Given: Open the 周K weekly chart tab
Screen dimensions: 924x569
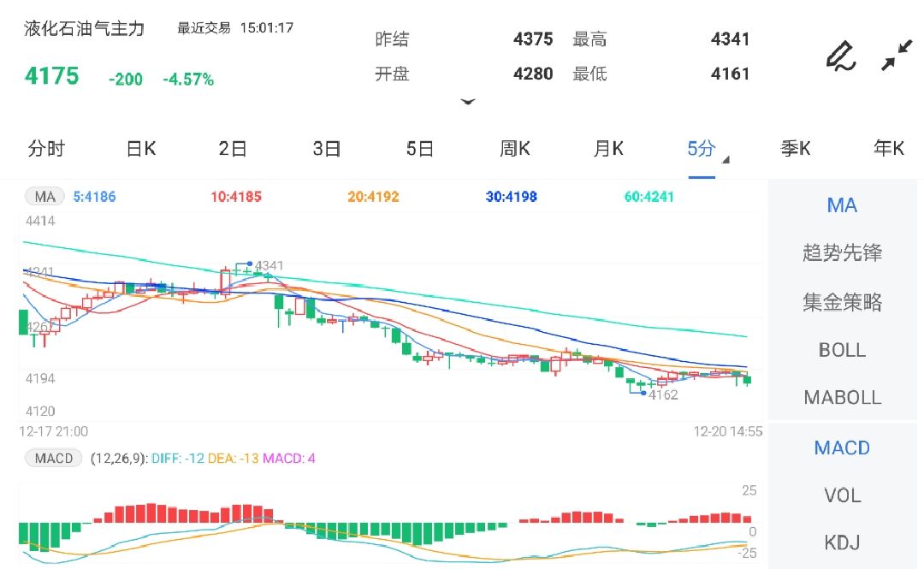Looking at the screenshot, I should tap(514, 148).
